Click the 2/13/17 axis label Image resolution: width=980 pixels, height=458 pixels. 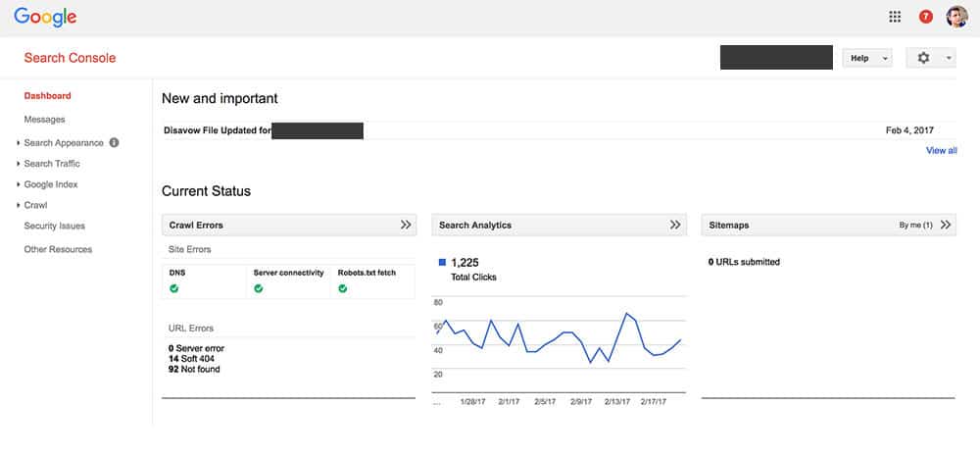coord(617,402)
